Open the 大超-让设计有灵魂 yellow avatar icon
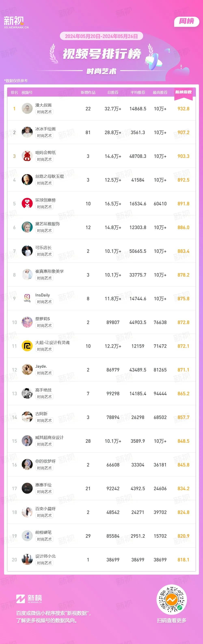 (27, 346)
